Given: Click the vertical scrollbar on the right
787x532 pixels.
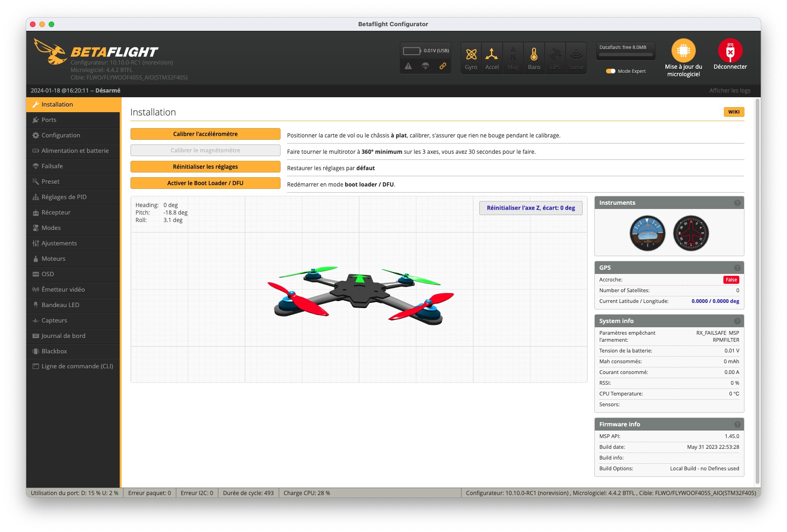Looking at the screenshot, I should tap(758, 291).
